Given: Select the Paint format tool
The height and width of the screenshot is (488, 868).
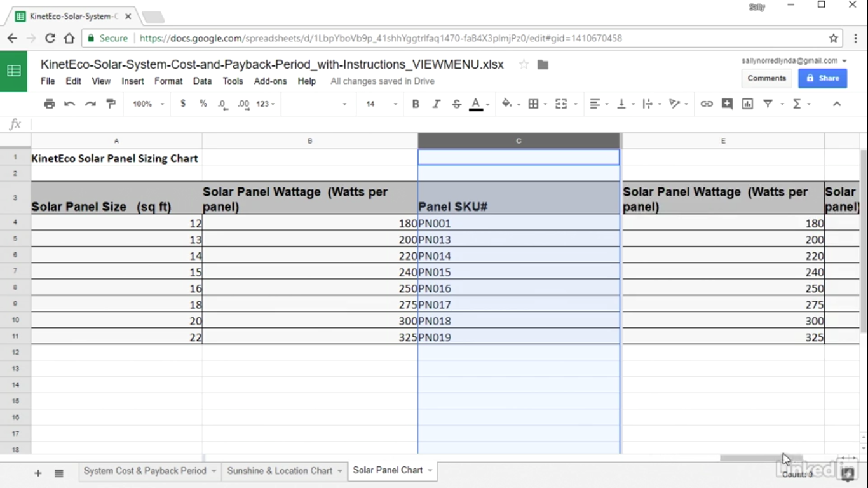Looking at the screenshot, I should (111, 104).
